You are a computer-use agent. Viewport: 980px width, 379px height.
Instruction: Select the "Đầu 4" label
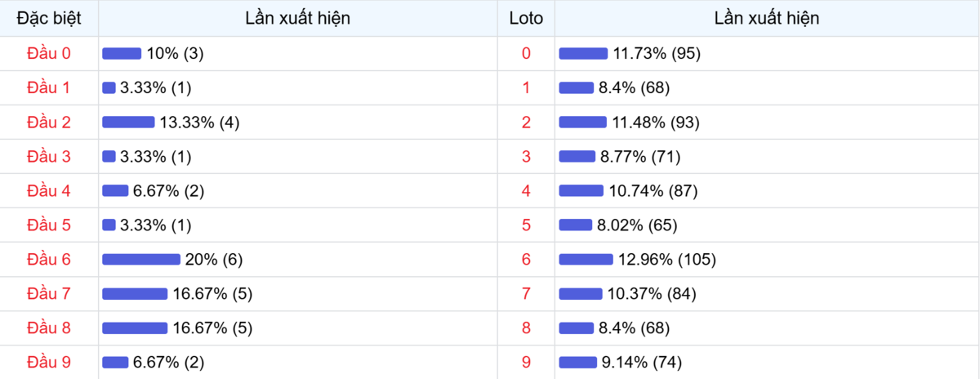(49, 190)
